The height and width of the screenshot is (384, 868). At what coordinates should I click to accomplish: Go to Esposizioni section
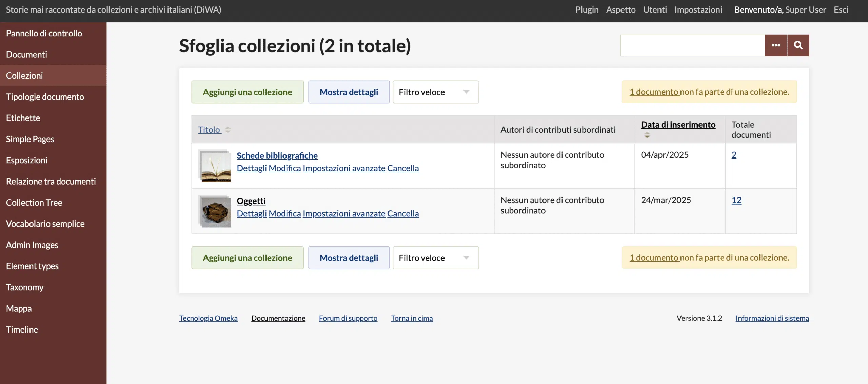(53, 160)
